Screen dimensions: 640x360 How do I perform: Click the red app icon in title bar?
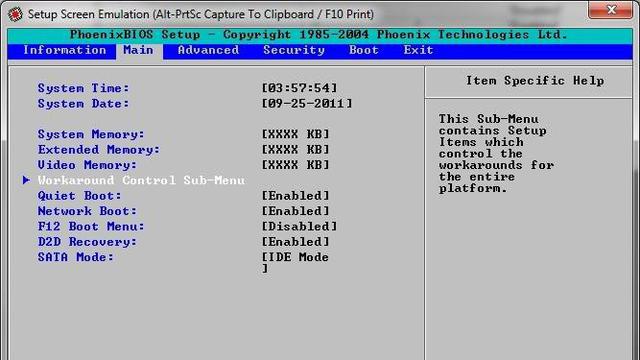16,14
